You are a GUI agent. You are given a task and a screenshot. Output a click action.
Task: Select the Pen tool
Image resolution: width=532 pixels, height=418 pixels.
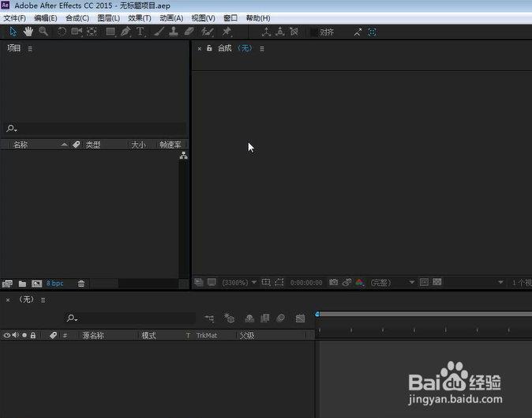[x=126, y=32]
